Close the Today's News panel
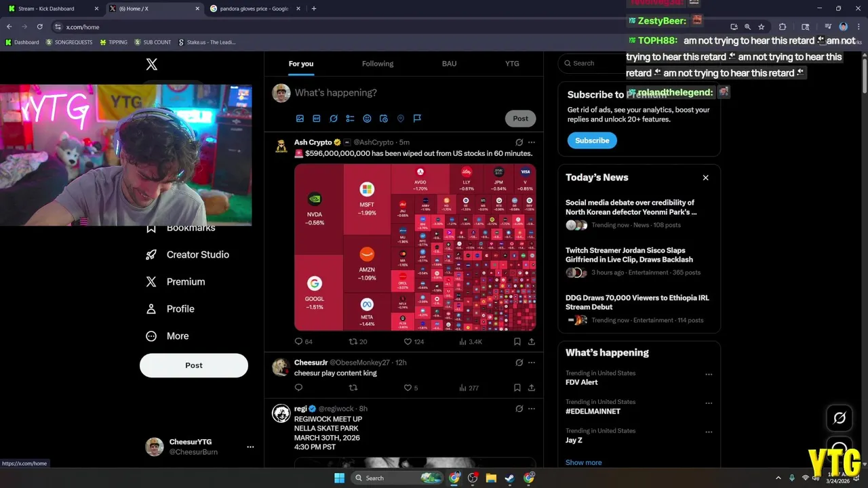 click(705, 178)
